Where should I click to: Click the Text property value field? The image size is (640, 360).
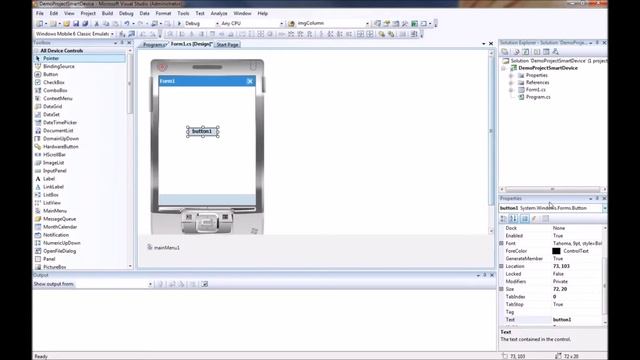tap(577, 320)
